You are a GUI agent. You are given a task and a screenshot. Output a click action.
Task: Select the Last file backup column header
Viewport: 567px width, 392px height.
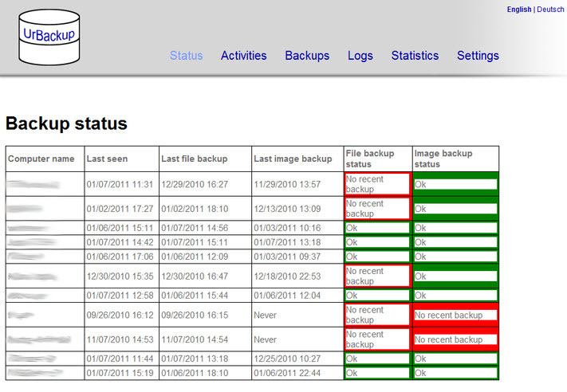tap(194, 159)
